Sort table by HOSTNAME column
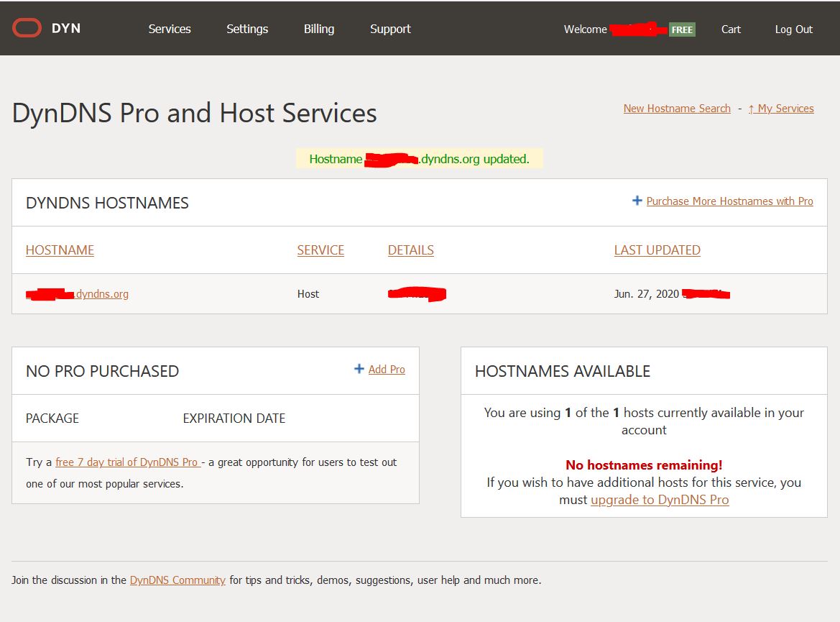The width and height of the screenshot is (840, 622). point(60,250)
